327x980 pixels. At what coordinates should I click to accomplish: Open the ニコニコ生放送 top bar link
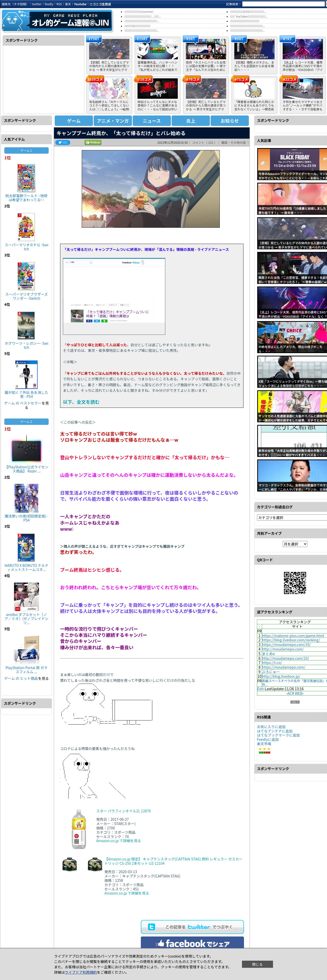[x=100, y=4]
